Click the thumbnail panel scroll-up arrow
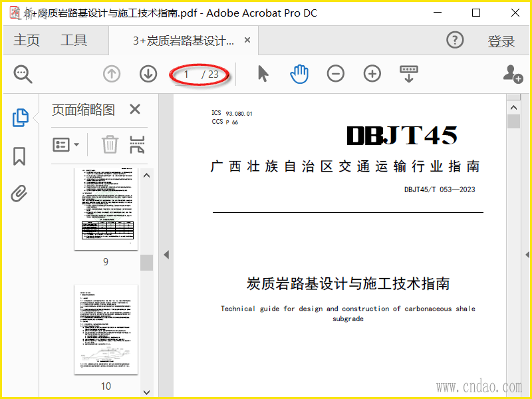The width and height of the screenshot is (532, 399). (x=146, y=176)
